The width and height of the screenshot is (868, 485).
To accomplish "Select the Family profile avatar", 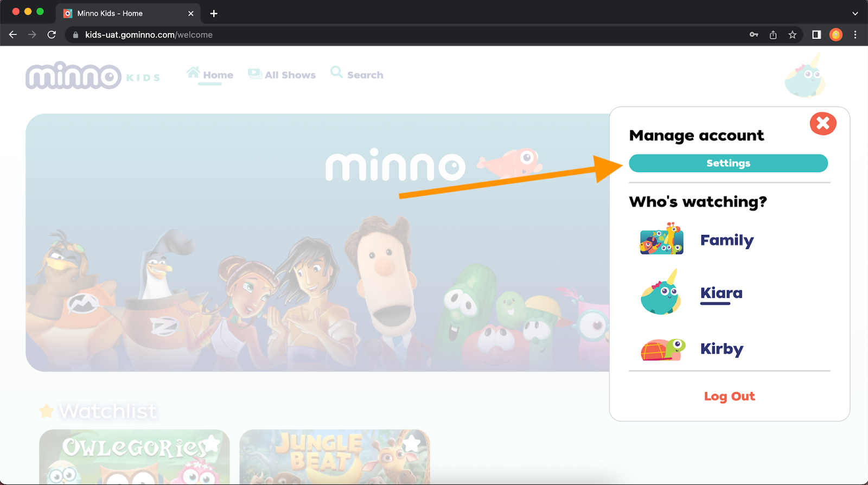I will point(661,239).
